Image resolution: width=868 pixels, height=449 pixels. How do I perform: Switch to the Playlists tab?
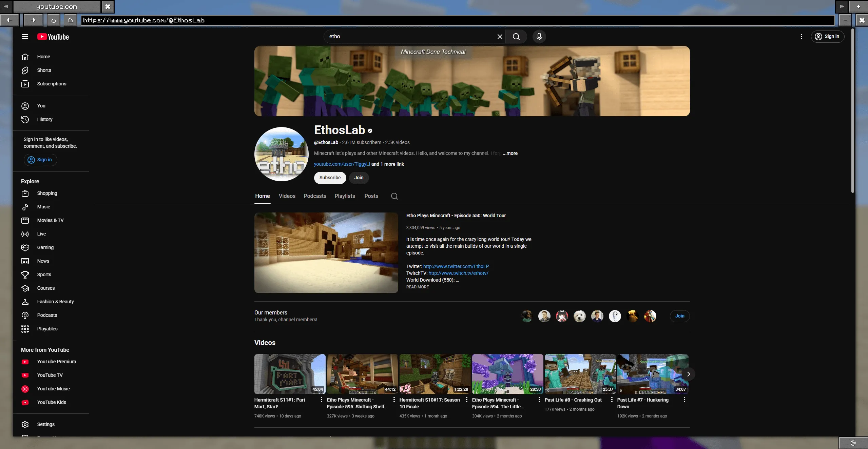point(345,196)
